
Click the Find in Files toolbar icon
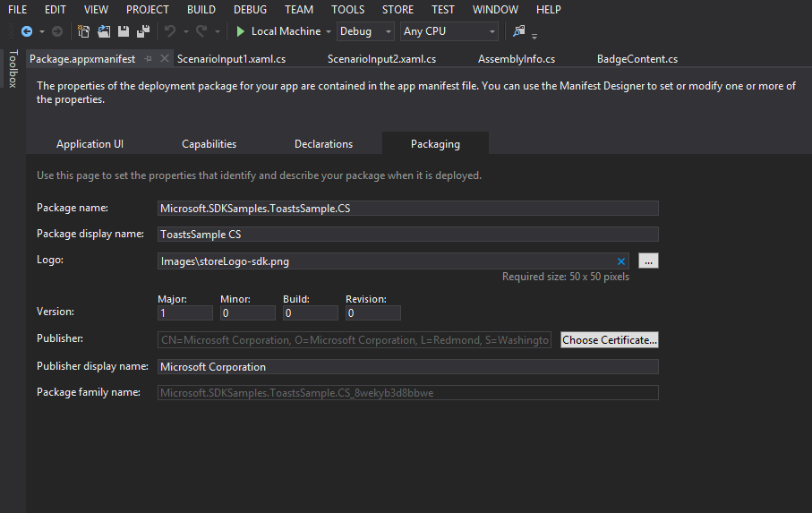click(518, 31)
